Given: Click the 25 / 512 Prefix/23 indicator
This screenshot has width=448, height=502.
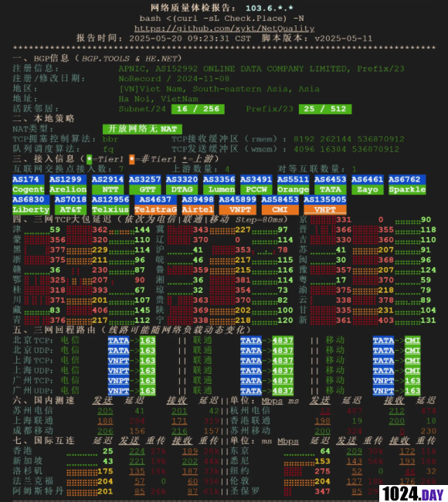Looking at the screenshot, I should (325, 109).
